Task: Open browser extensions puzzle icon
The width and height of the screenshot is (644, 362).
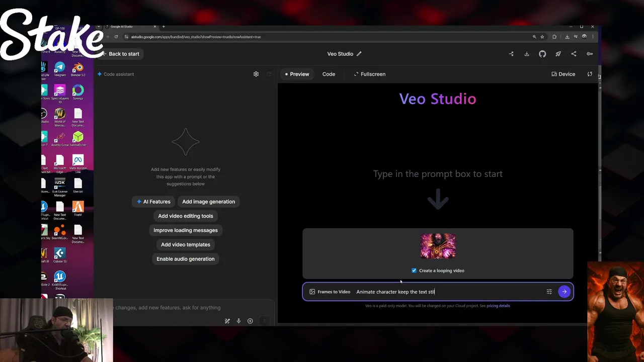Action: click(554, 37)
